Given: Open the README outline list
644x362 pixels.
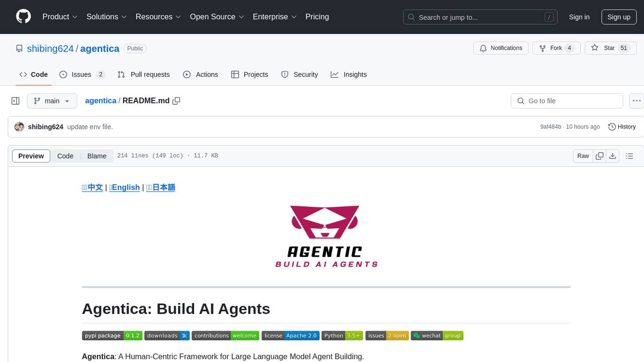Looking at the screenshot, I should [x=629, y=156].
